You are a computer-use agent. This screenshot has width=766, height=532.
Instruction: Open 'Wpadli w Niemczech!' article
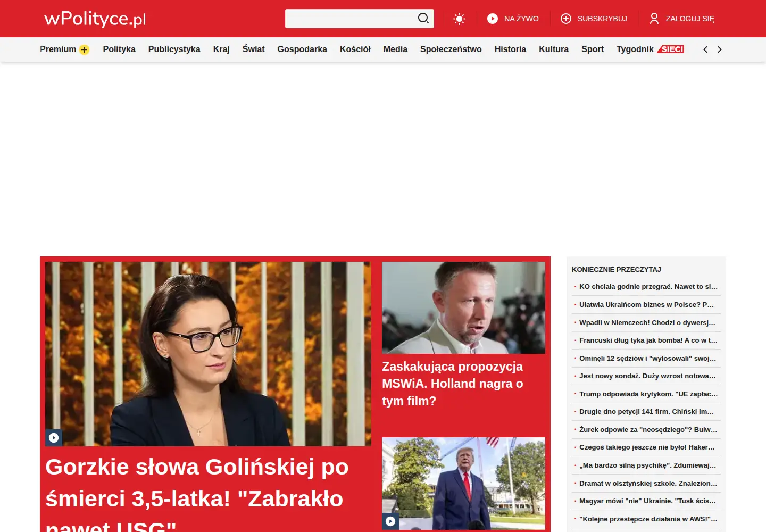(647, 323)
